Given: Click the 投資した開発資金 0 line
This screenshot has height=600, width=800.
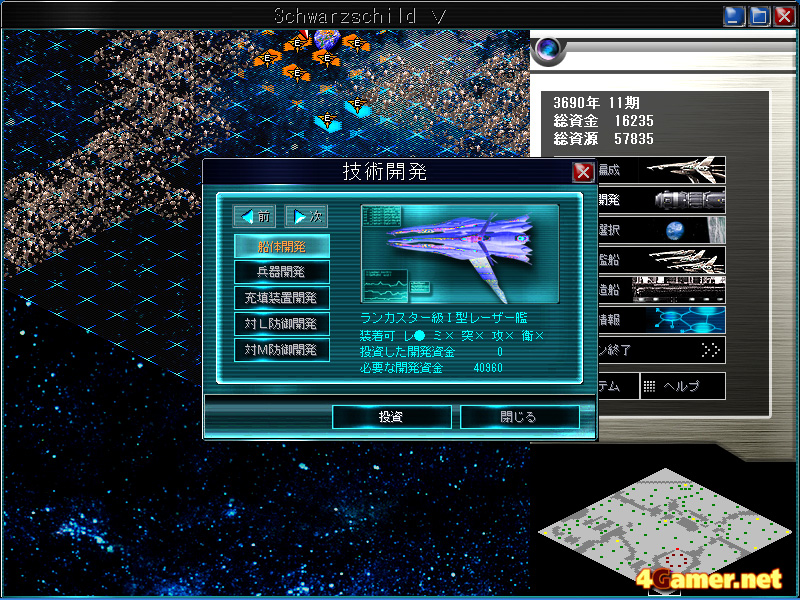Looking at the screenshot, I should [432, 352].
